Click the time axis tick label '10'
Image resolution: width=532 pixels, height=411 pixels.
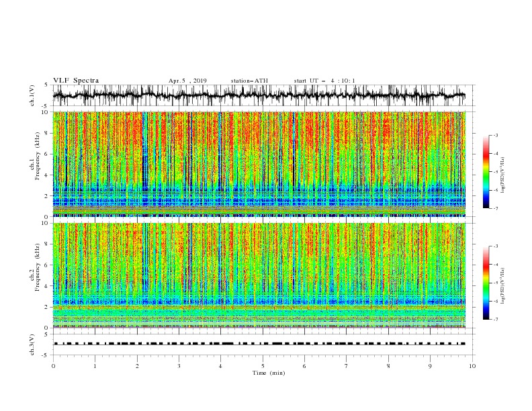pos(472,366)
